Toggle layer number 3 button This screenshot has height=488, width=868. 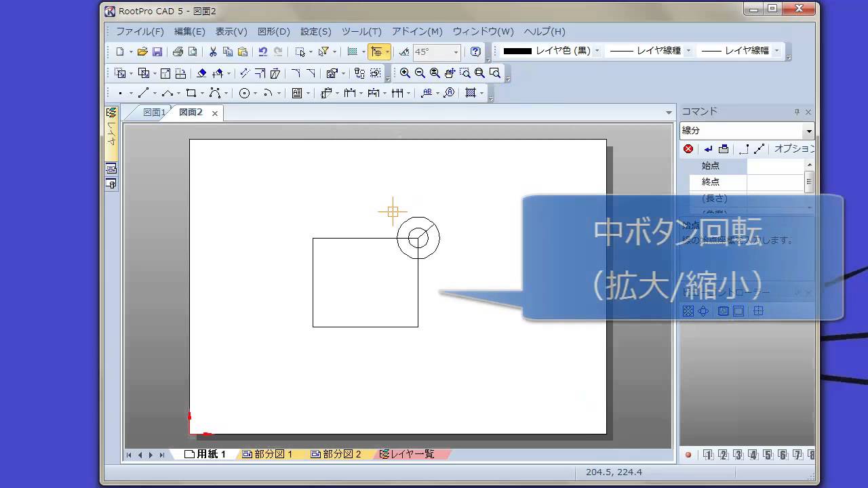738,455
